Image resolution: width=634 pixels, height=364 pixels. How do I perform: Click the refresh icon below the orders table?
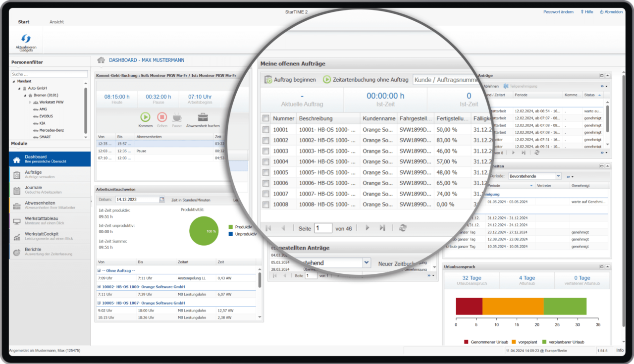tap(403, 228)
